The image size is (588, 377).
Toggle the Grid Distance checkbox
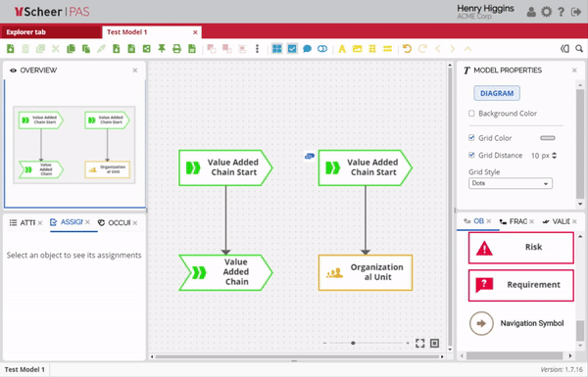471,155
